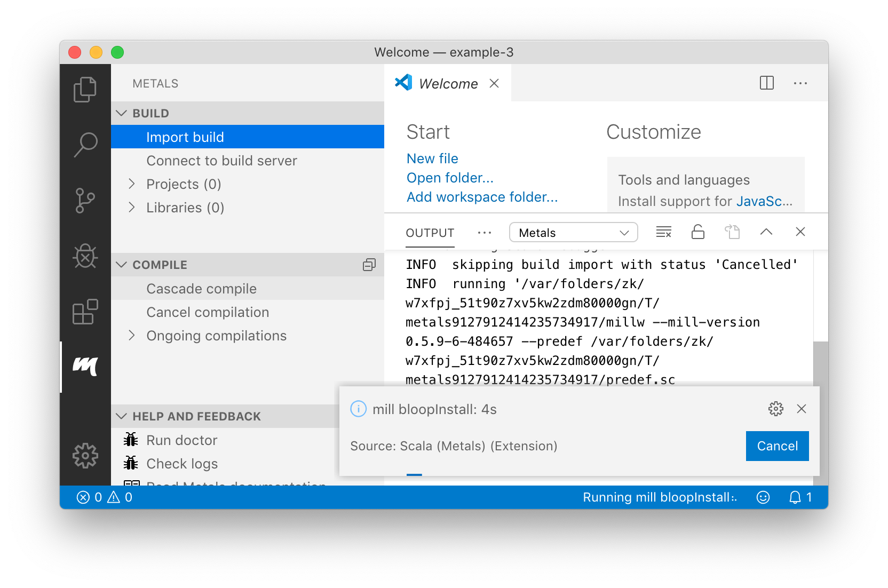
Task: Open the Extensions view
Action: click(x=85, y=312)
